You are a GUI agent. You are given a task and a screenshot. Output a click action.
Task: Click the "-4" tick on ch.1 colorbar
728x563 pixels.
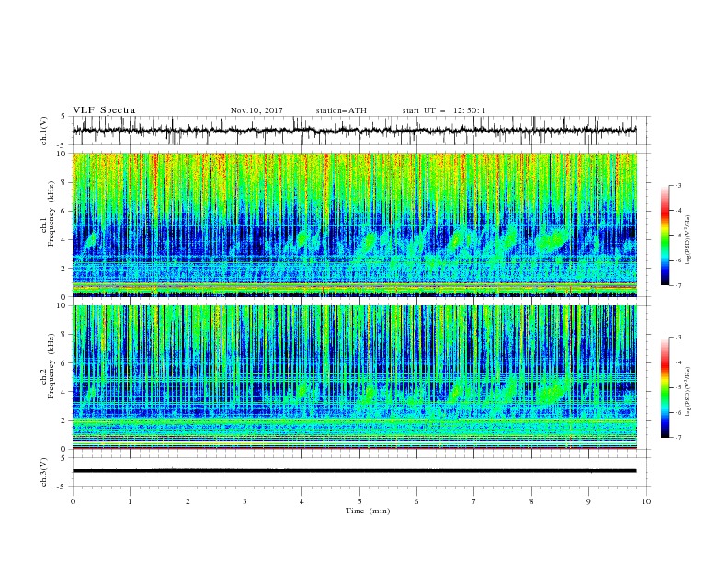(677, 211)
